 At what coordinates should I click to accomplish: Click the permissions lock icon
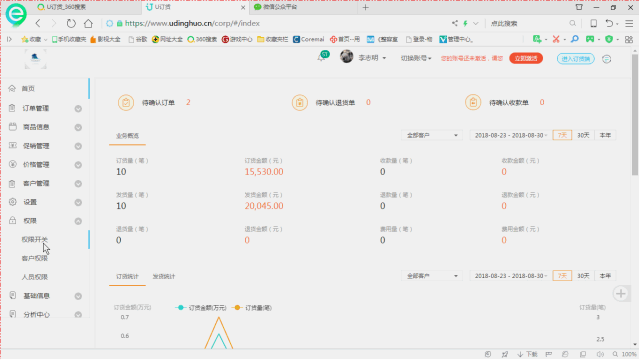tap(13, 220)
